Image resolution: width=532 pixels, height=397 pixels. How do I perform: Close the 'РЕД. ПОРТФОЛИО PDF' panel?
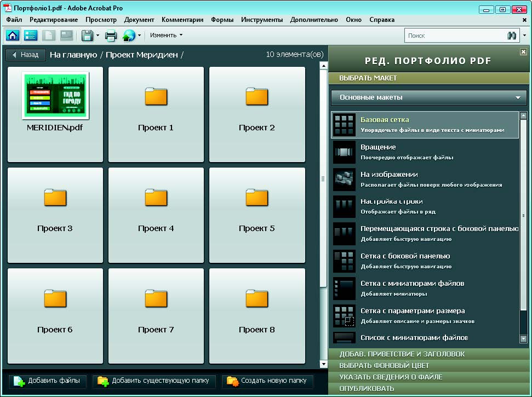tap(524, 52)
